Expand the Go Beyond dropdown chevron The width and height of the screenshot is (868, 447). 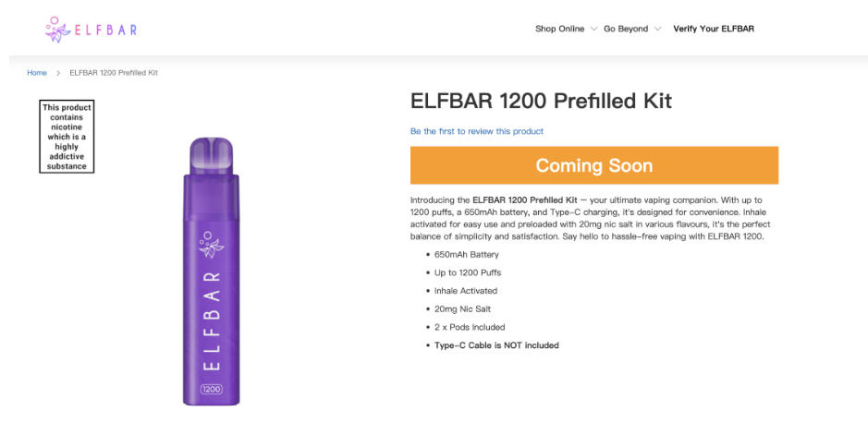click(x=657, y=29)
